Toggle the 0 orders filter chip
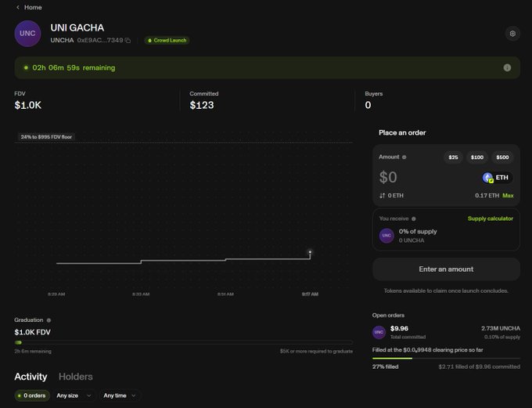 pos(32,395)
